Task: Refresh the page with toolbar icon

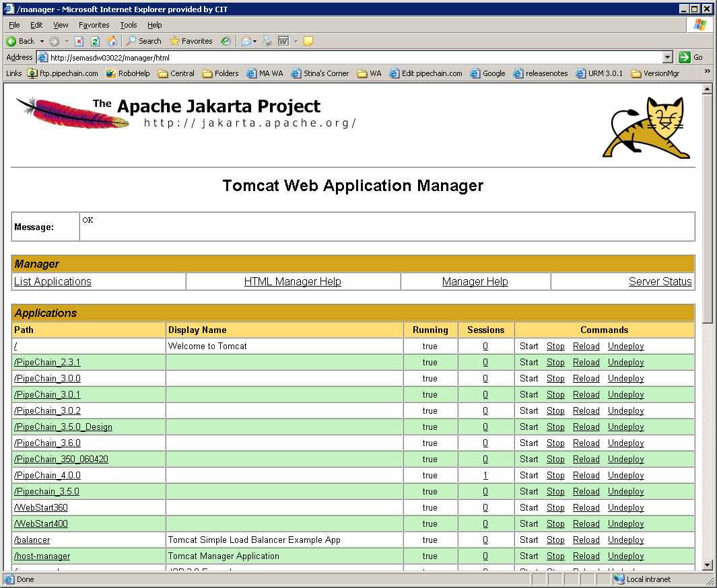Action: [95, 41]
